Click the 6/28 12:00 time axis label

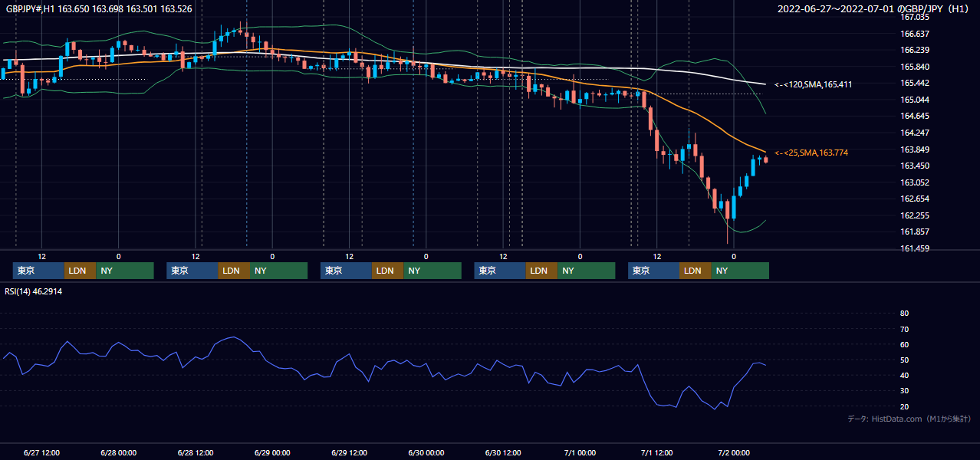pyautogui.click(x=196, y=453)
